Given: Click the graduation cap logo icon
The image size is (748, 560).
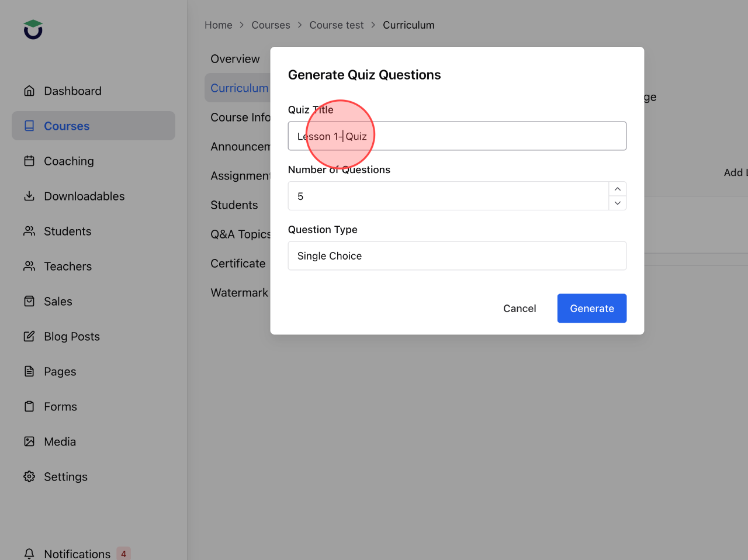Looking at the screenshot, I should click(x=33, y=29).
